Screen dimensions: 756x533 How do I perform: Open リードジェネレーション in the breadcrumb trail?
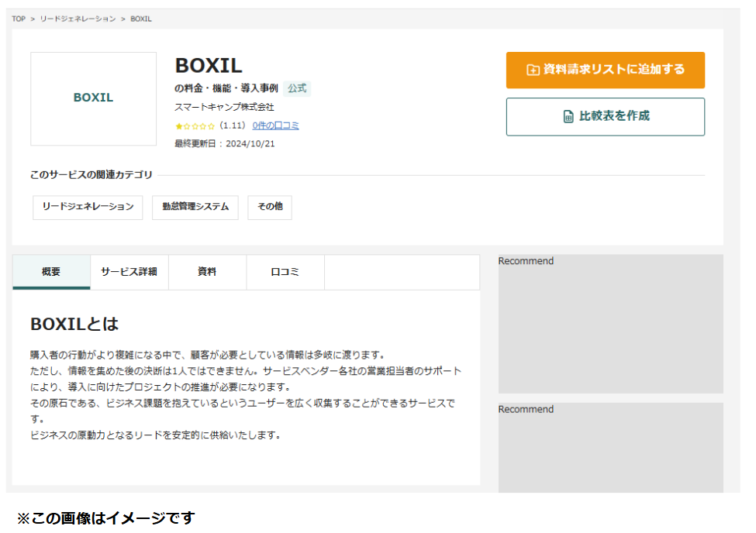pos(78,19)
